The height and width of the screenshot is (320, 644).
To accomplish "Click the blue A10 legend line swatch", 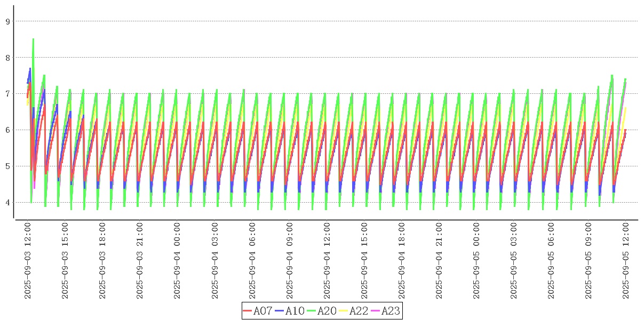I will click(x=280, y=311).
